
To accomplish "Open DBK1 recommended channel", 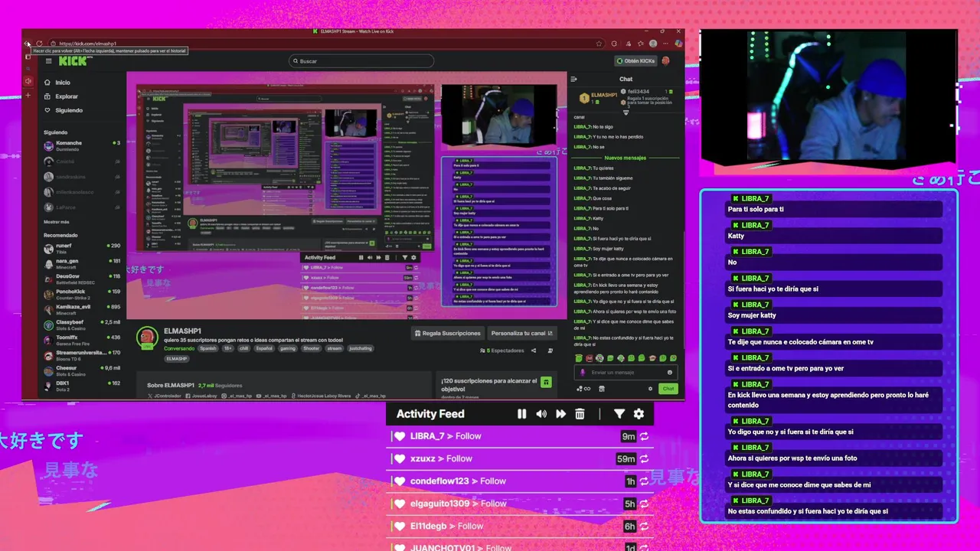I will (x=82, y=386).
